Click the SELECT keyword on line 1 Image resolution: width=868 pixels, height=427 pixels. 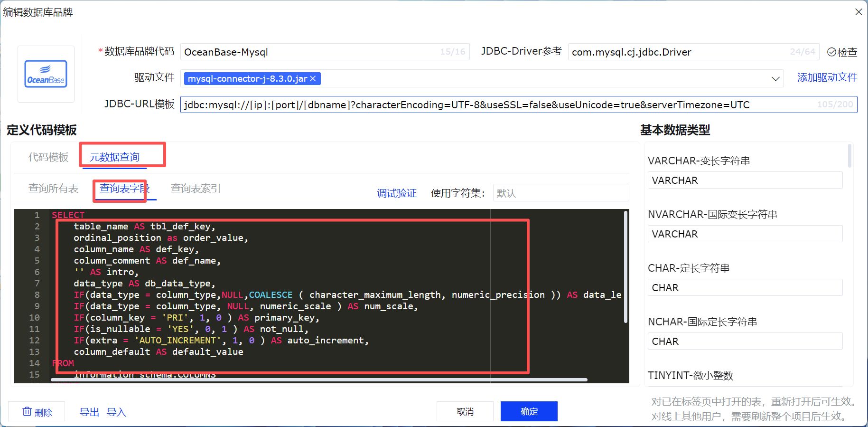pyautogui.click(x=68, y=215)
